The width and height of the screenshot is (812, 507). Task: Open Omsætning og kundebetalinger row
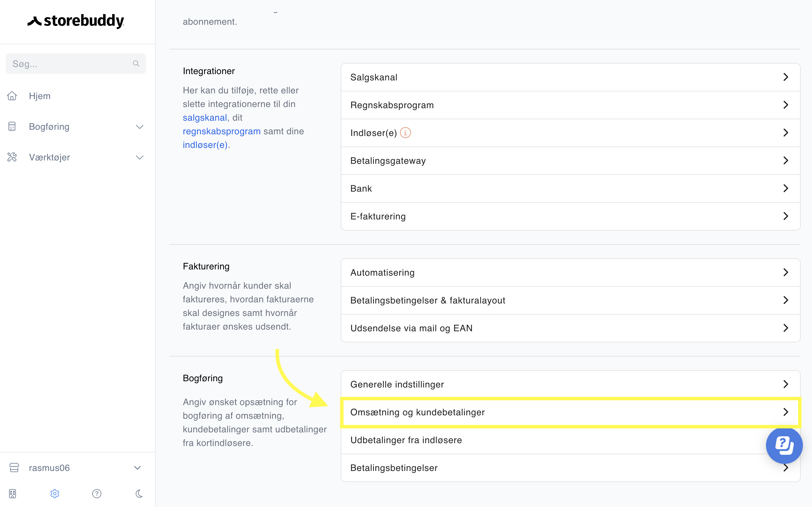(x=570, y=412)
